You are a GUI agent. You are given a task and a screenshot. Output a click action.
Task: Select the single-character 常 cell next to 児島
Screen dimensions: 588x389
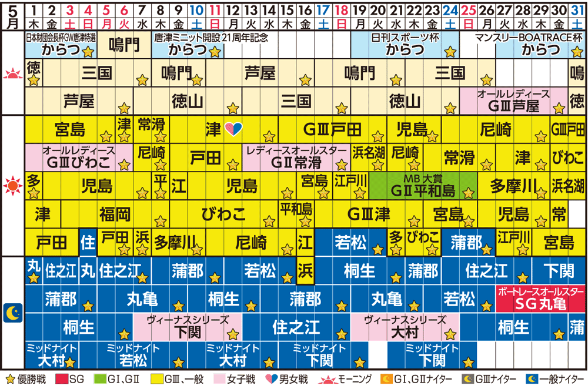point(559,214)
